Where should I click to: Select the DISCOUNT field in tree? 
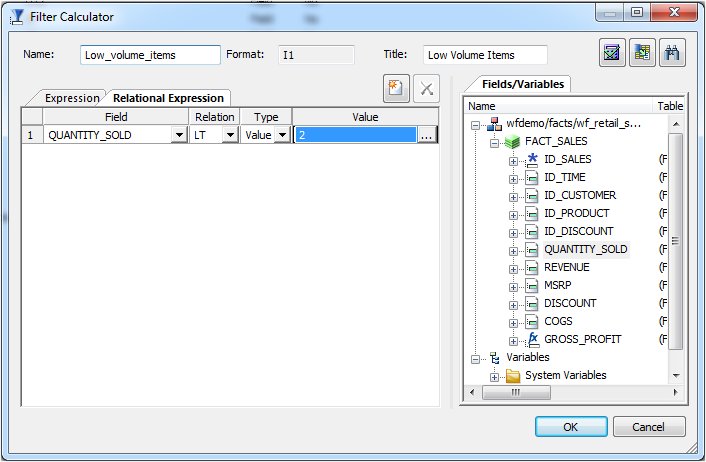[570, 303]
